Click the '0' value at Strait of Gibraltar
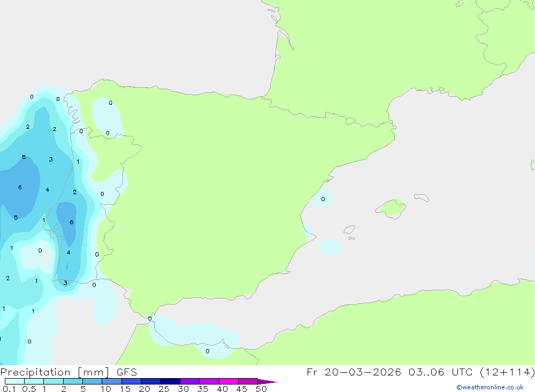Screen dimensions: 535x392 (150, 319)
